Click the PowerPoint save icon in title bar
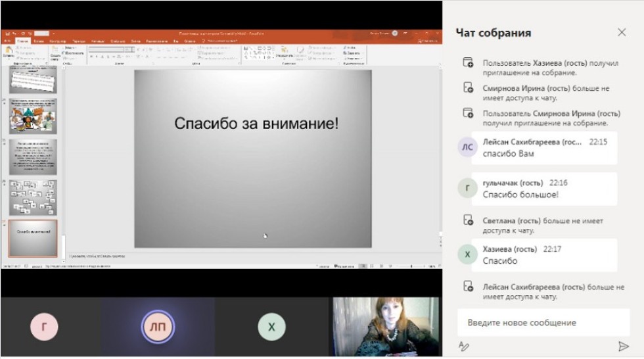Viewport: 644px width, 359px height. click(6, 33)
